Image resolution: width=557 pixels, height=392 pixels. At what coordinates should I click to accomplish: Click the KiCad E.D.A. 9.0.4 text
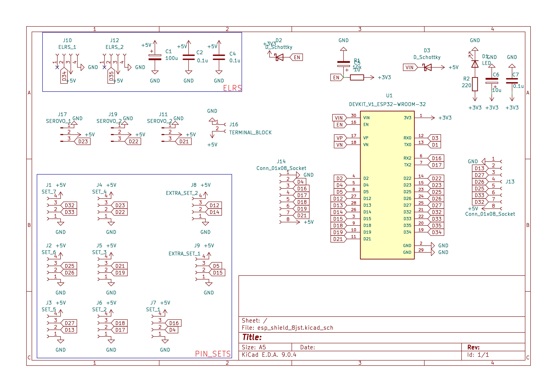pos(269,355)
